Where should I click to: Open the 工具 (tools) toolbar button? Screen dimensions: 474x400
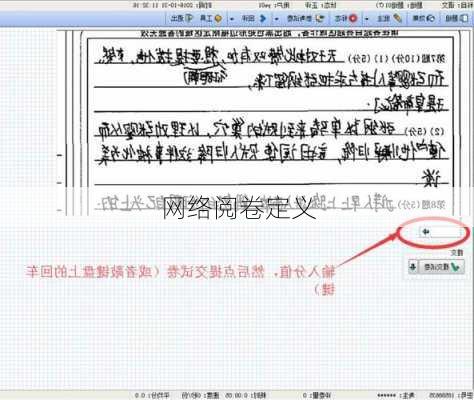[x=211, y=18]
